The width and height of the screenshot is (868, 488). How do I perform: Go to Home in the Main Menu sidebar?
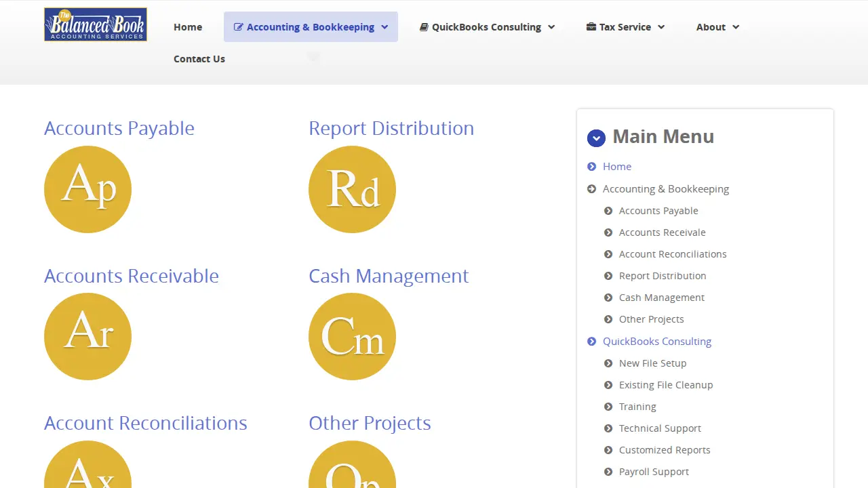617,167
